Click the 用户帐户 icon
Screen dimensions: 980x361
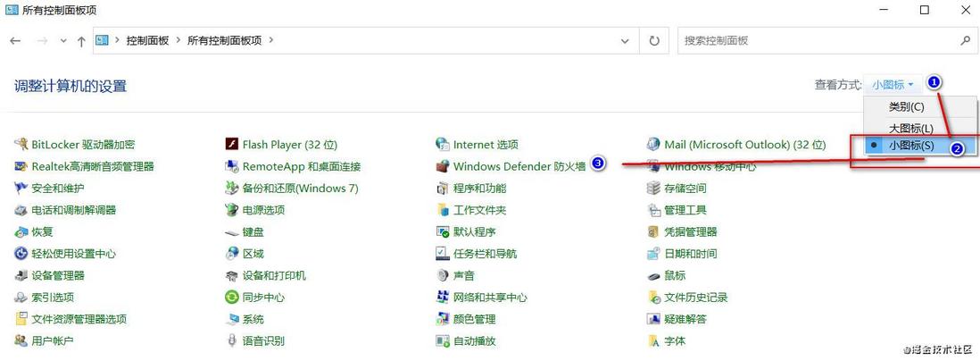pyautogui.click(x=21, y=341)
